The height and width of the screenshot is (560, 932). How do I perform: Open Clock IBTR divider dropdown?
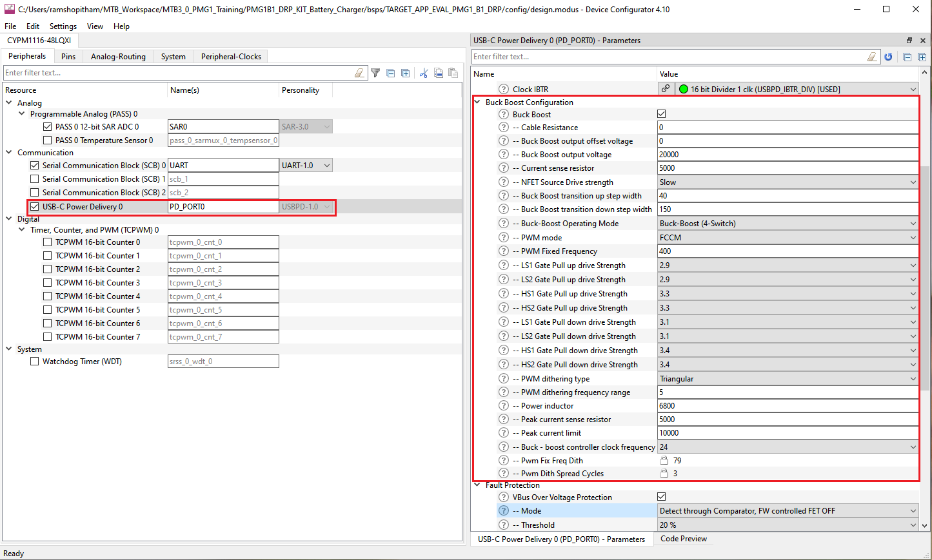(797, 89)
